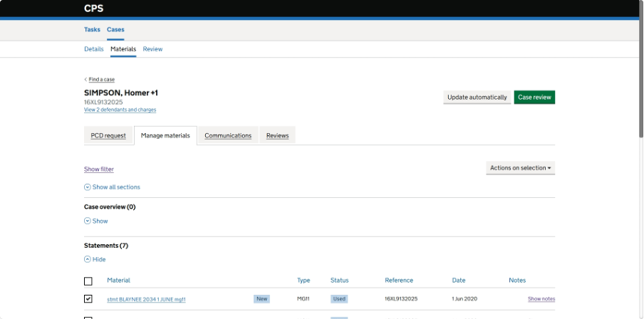Click reference 16XL9132025 in the table row
Screen dimensions: 644x319
401,299
